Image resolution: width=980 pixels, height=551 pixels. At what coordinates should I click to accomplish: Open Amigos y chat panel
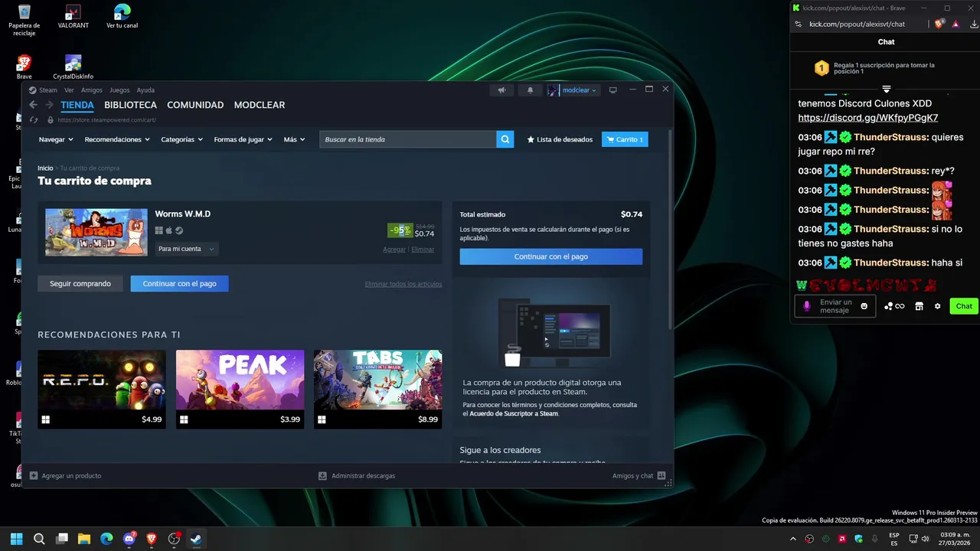coord(639,476)
